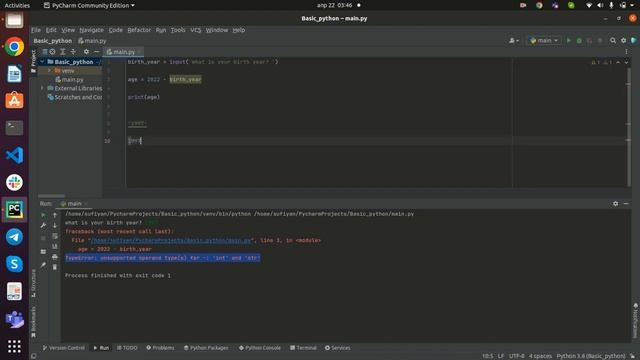Open the Problems tool window
Screen dimensions: 640x360
(x=160, y=348)
